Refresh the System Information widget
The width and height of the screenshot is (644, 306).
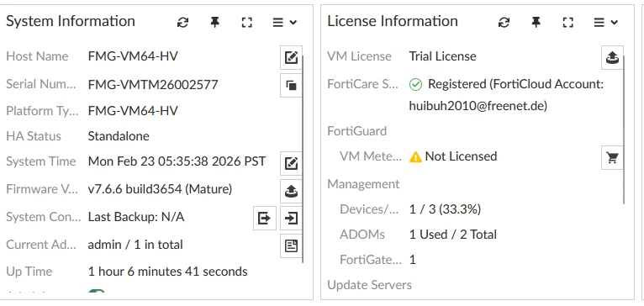(x=182, y=22)
